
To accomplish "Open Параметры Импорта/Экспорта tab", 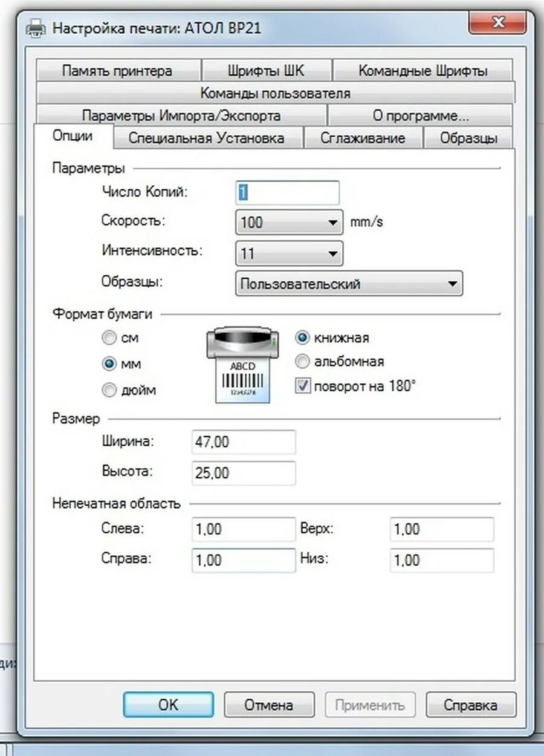I will tap(181, 116).
